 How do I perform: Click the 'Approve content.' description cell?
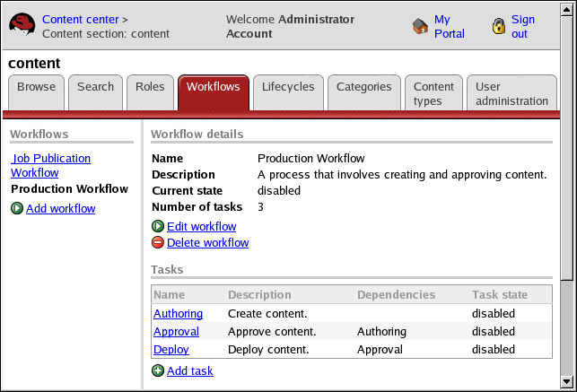(272, 331)
